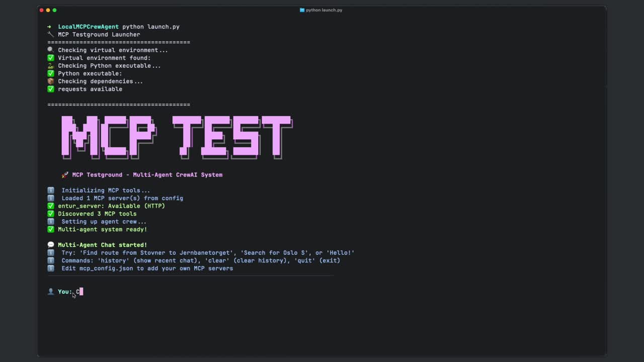This screenshot has width=644, height=362.
Task: Click the 'LocalMCPCrewAgent' directory name in prompt
Action: coord(89,27)
